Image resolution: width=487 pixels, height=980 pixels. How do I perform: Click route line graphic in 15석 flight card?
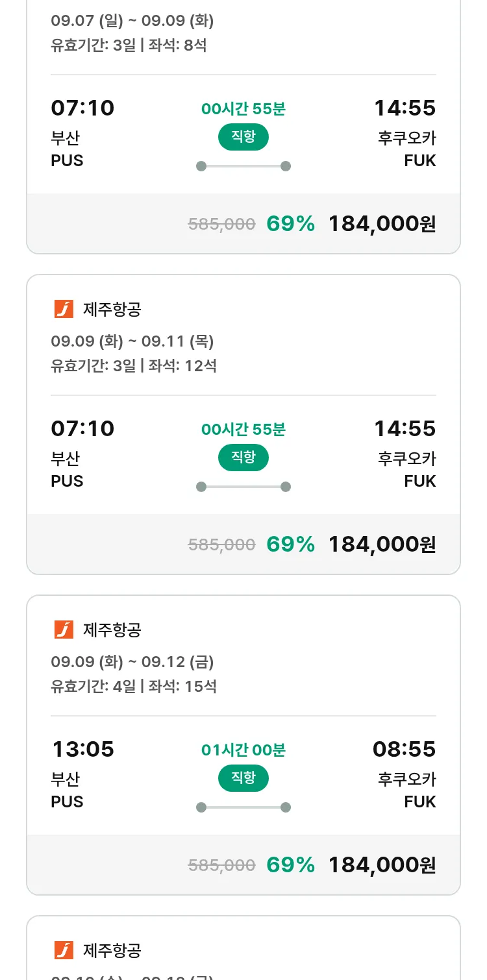click(x=243, y=807)
